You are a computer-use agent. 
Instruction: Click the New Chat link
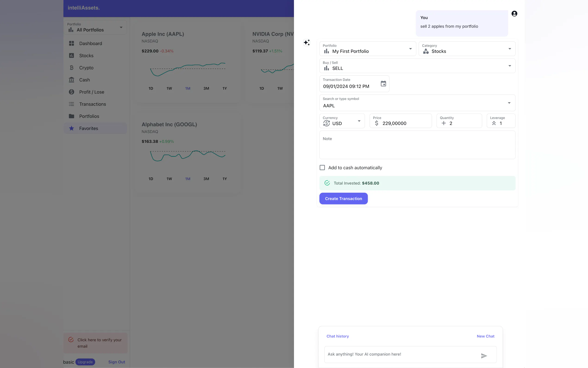[x=485, y=336]
